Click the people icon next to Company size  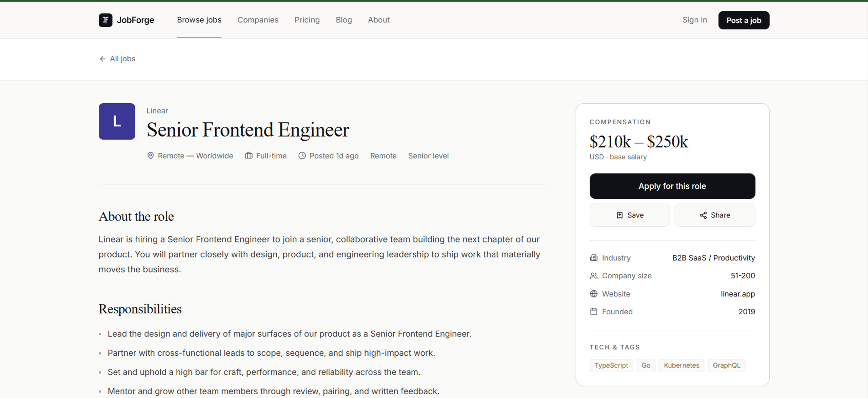(594, 276)
